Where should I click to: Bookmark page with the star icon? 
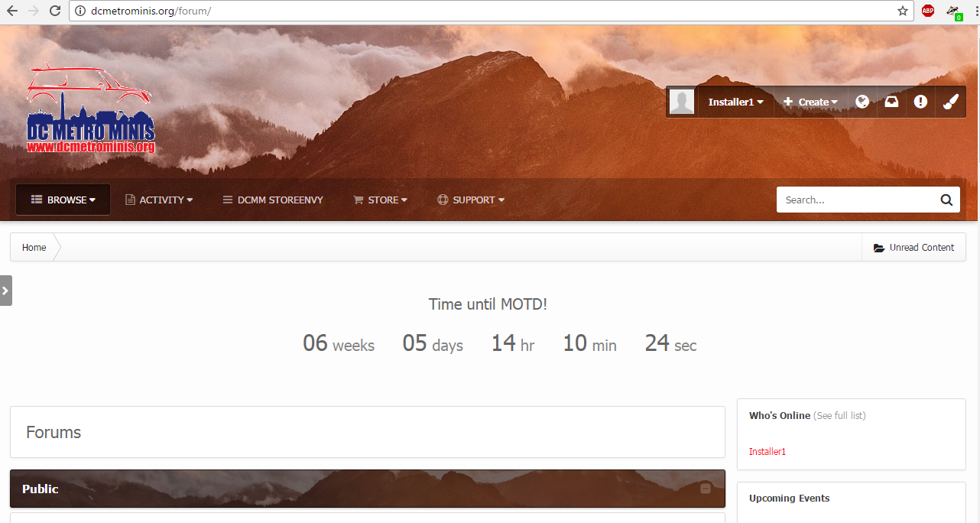click(x=903, y=11)
